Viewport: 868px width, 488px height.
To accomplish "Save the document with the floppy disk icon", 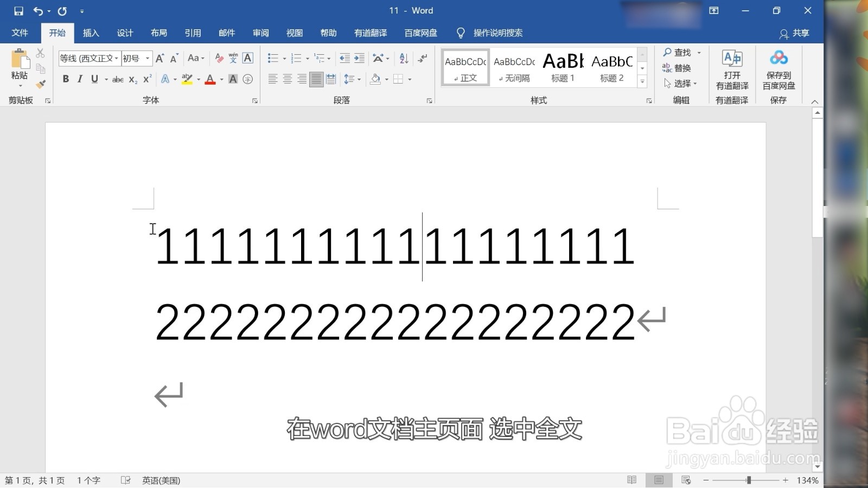I will (18, 11).
